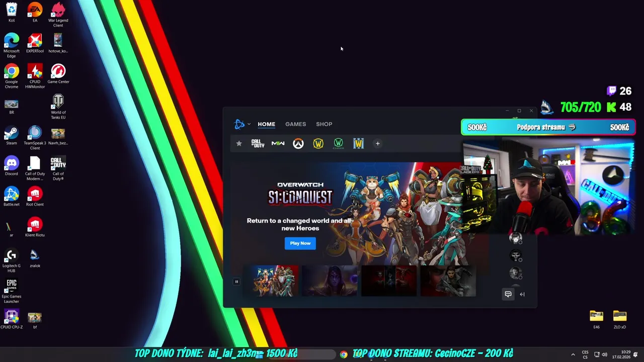This screenshot has height=362, width=644.
Task: Select the HOME tab in Battle.net
Action: (x=266, y=124)
